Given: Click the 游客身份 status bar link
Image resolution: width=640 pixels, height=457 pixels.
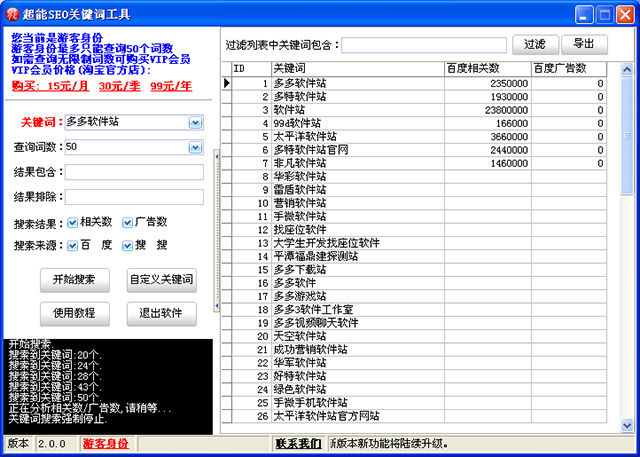Looking at the screenshot, I should pos(106,444).
